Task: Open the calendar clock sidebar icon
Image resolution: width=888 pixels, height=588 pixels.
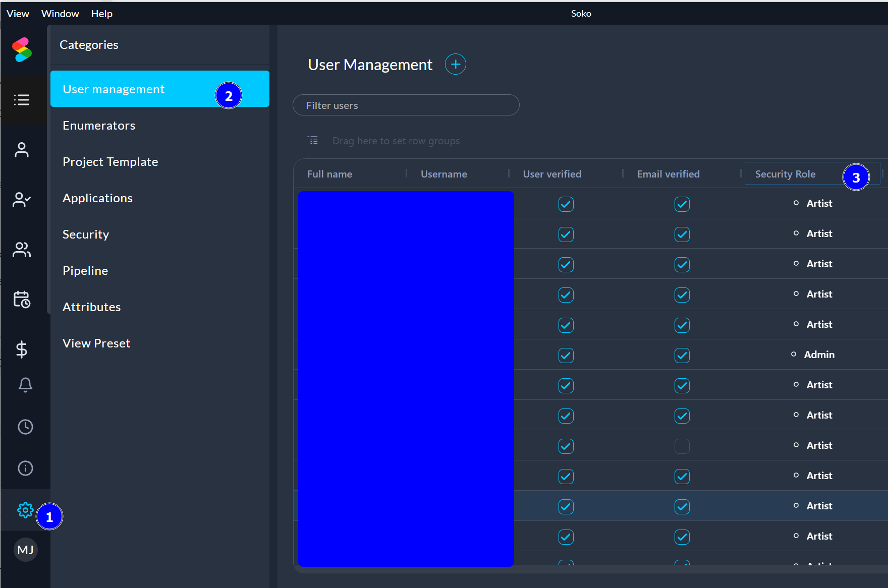Action: point(22,300)
